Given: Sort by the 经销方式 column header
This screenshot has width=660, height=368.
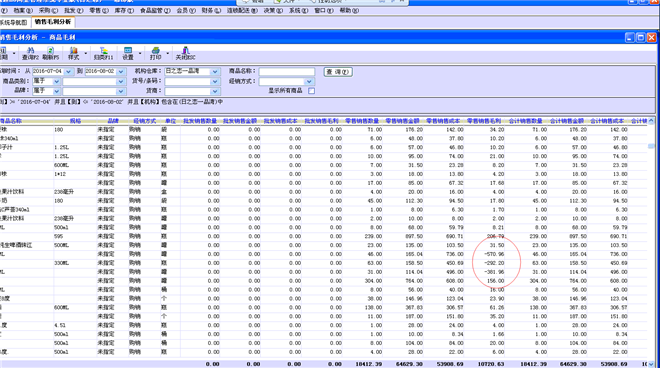Looking at the screenshot, I should [x=144, y=121].
